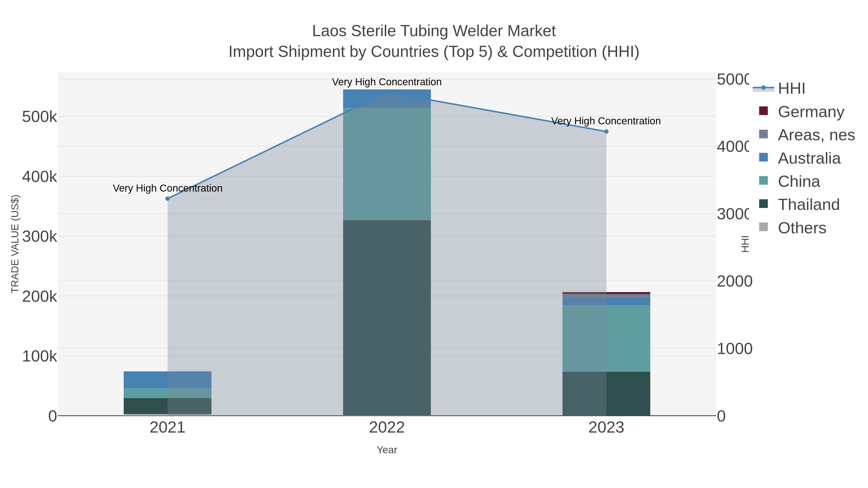Click the 2022 x-axis label
This screenshot has height=488, width=868.
pyautogui.click(x=387, y=428)
